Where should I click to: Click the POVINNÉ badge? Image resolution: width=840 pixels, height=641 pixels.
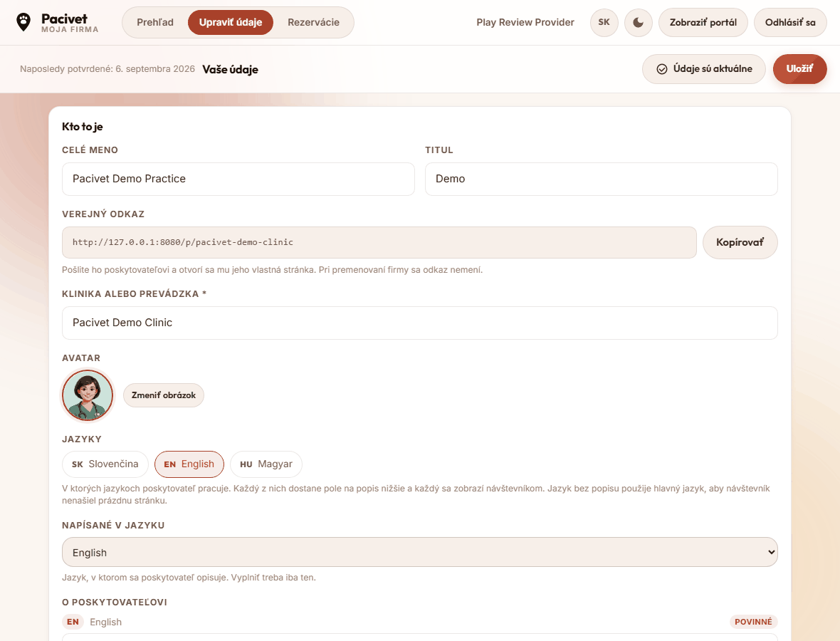753,622
